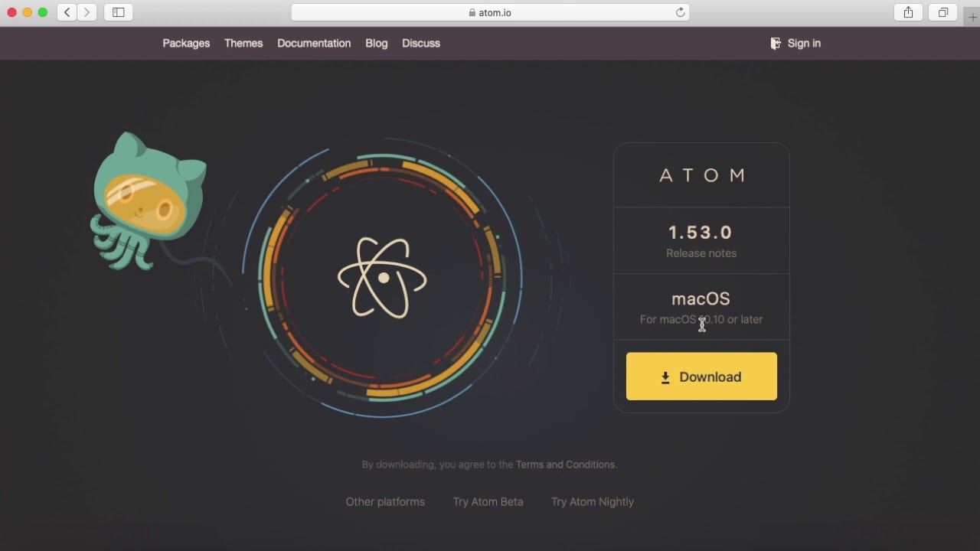This screenshot has width=980, height=551.
Task: Open the Themes page
Action: [x=243, y=44]
